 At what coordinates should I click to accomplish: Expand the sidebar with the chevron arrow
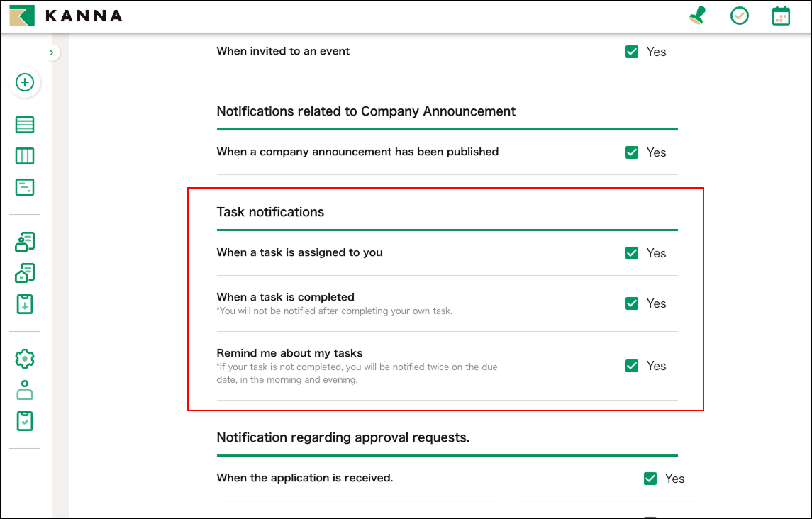tap(52, 52)
